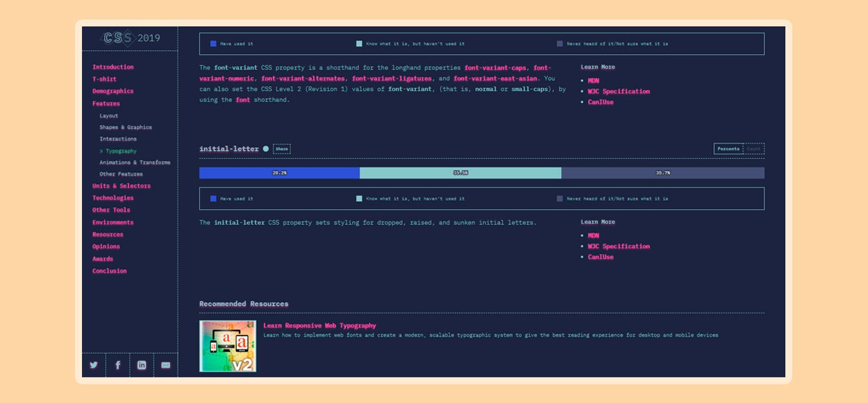Image resolution: width=868 pixels, height=403 pixels.
Task: Click the font-variant-caps property link
Action: click(495, 67)
